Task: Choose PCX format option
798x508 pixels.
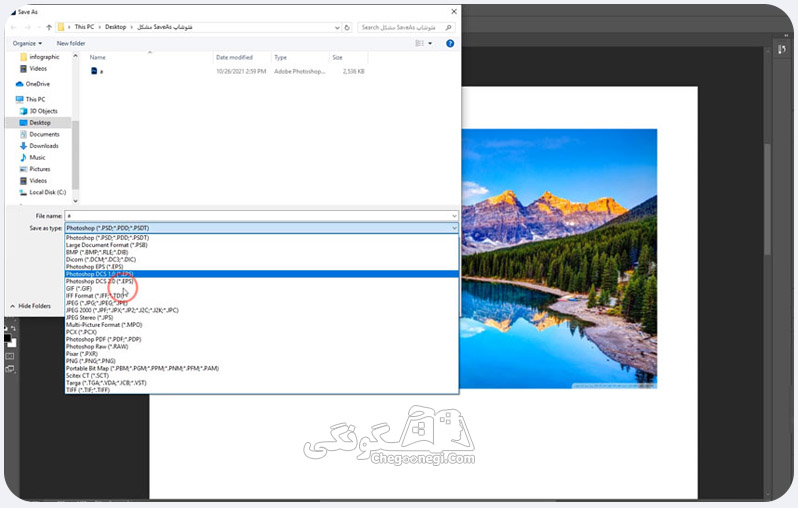Action: (x=262, y=332)
